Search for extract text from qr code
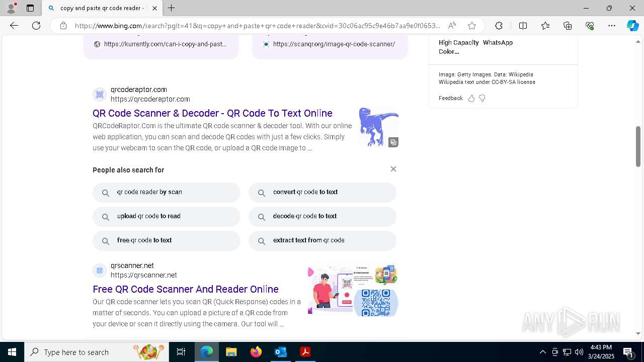This screenshot has height=362, width=644. (323, 241)
